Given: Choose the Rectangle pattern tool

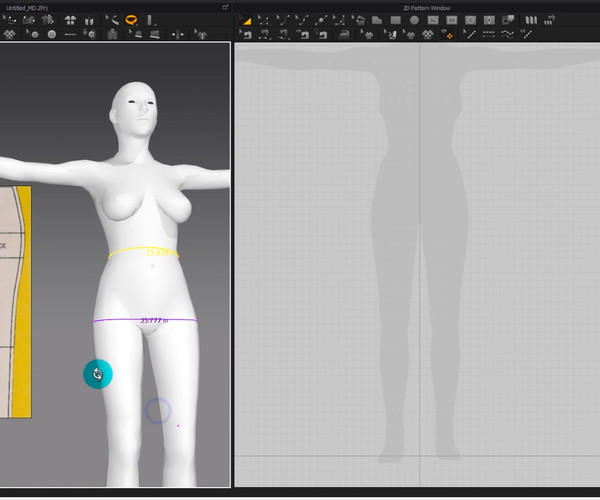Looking at the screenshot, I should click(396, 20).
